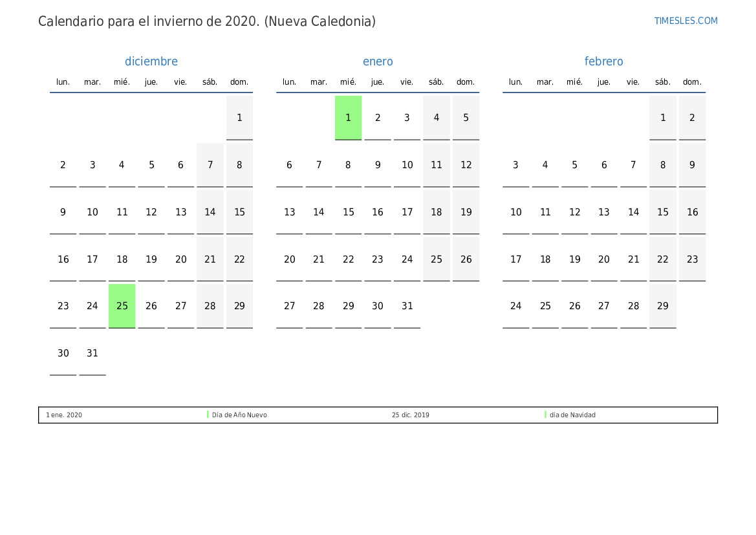Click the 25 dic. 2019 legend date
This screenshot has height=535, width=756.
(x=410, y=415)
